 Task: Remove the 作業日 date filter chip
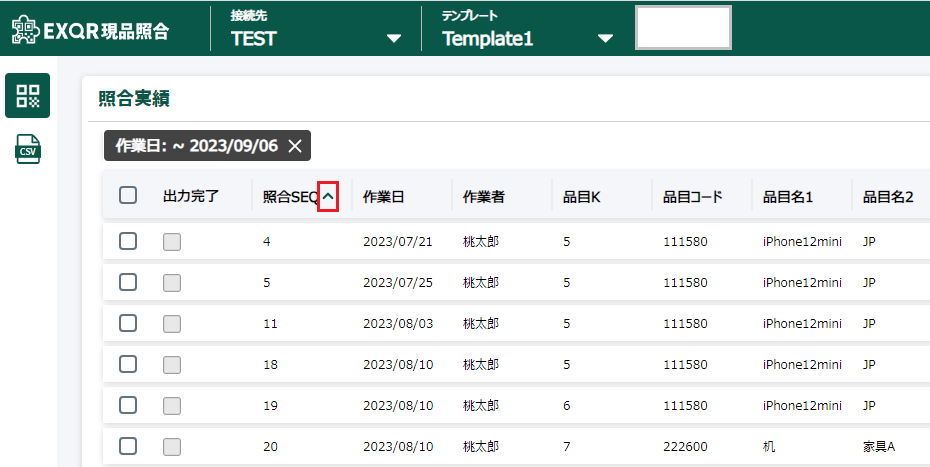pos(295,146)
